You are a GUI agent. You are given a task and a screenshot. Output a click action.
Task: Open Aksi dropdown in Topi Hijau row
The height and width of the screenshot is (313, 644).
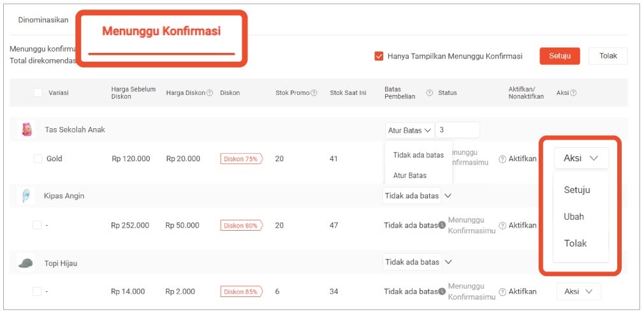click(x=578, y=291)
